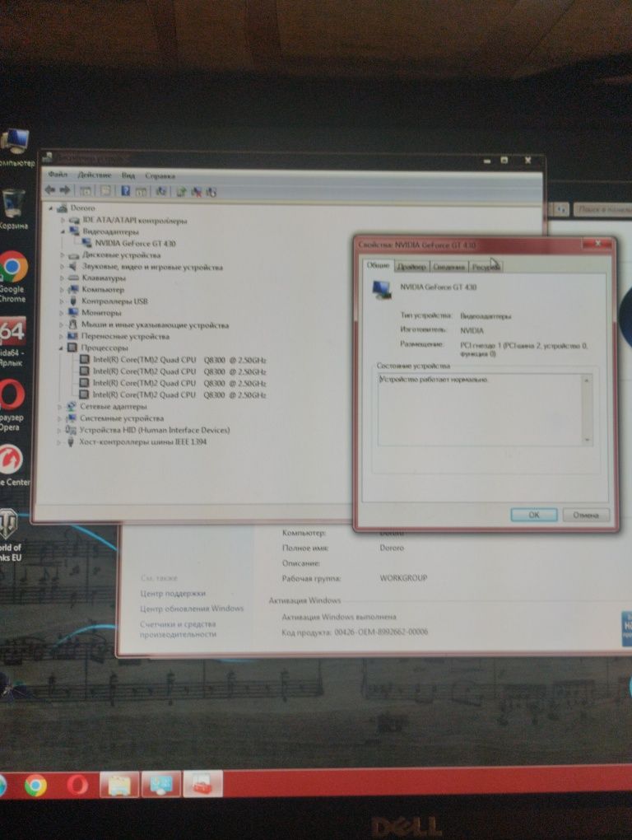The width and height of the screenshot is (632, 840).
Task: Click the Scan for hardware changes toolbar icon
Action: tap(160, 191)
